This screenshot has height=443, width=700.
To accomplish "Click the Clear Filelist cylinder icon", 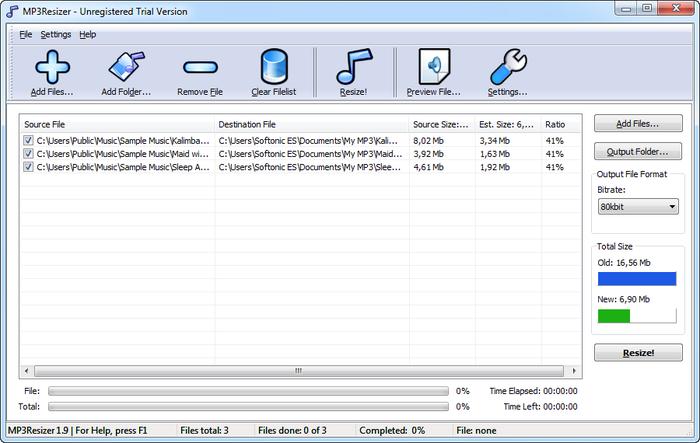I will point(274,67).
